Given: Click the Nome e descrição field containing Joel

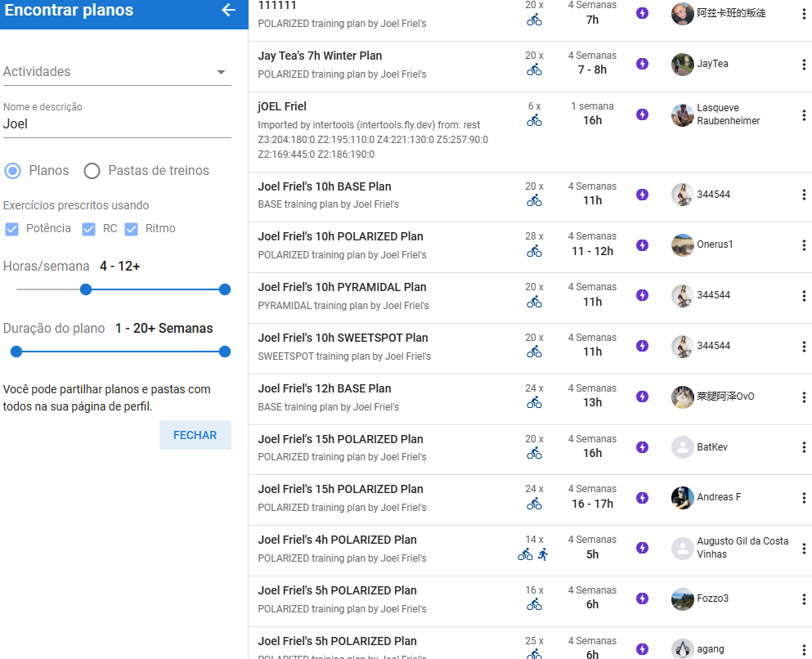Looking at the screenshot, I should tap(117, 124).
